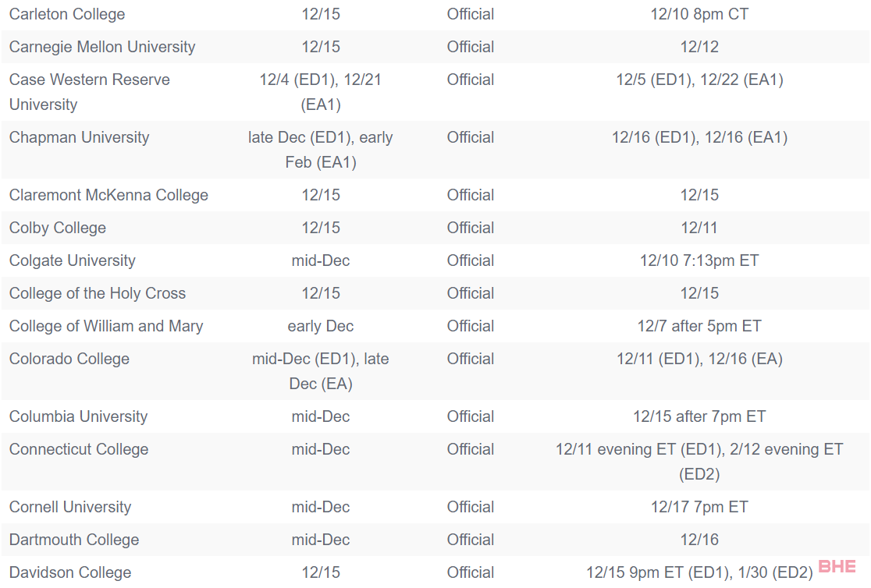
Task: Click Dartmouth College's 12/16 release date
Action: click(699, 540)
